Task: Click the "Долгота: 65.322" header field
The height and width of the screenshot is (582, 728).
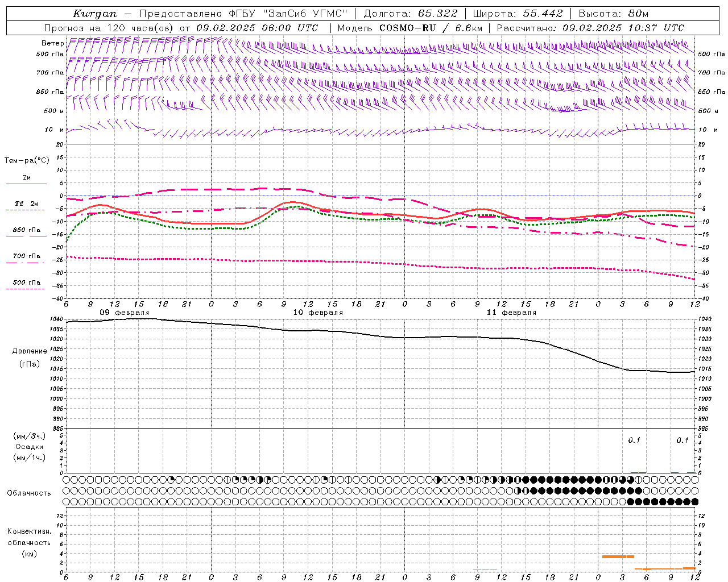Action: pos(411,14)
